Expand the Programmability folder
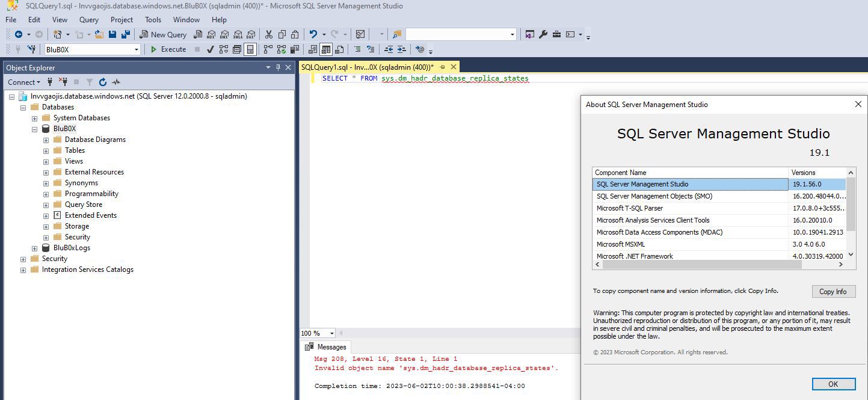This screenshot has height=400, width=868. (46, 194)
